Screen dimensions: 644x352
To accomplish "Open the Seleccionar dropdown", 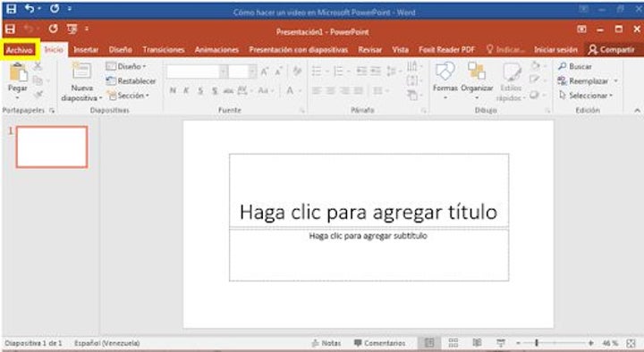I will 586,96.
